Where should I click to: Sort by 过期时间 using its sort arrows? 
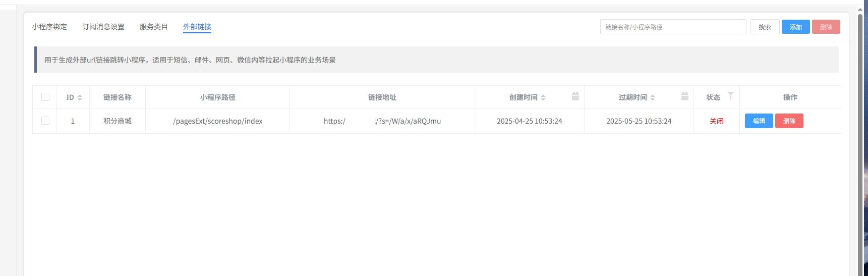coord(653,97)
